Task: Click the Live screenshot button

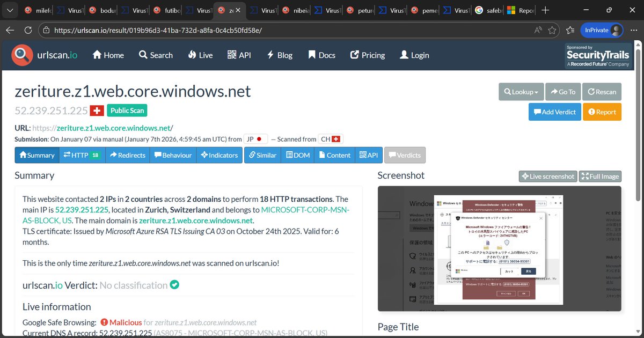Action: tap(548, 176)
